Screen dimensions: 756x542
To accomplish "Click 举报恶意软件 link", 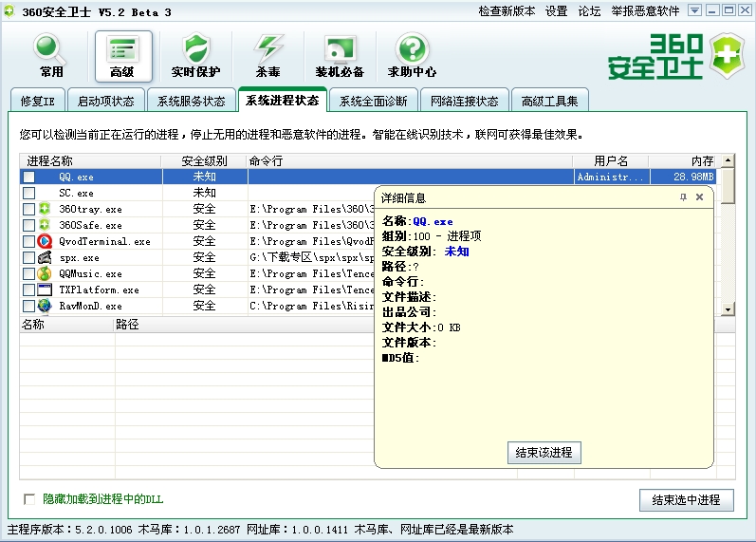I will 645,11.
